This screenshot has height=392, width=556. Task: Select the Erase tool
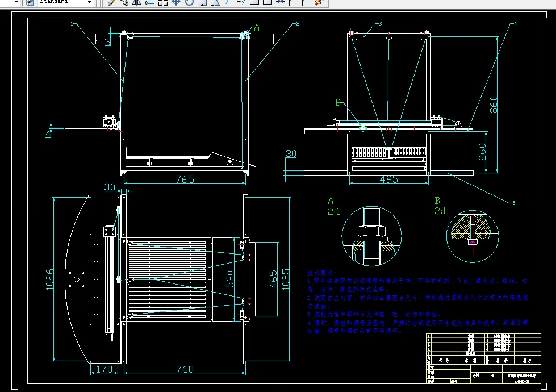111,2
